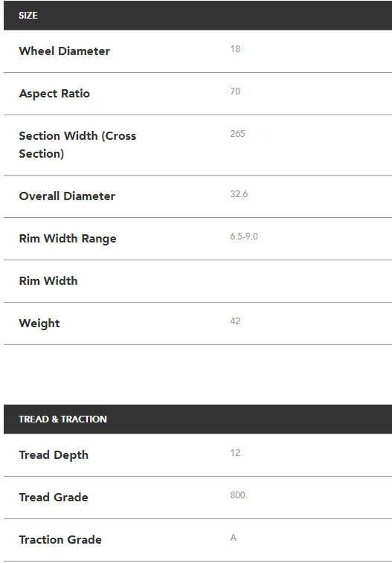
Task: Click the SIZE section header
Action: click(198, 16)
